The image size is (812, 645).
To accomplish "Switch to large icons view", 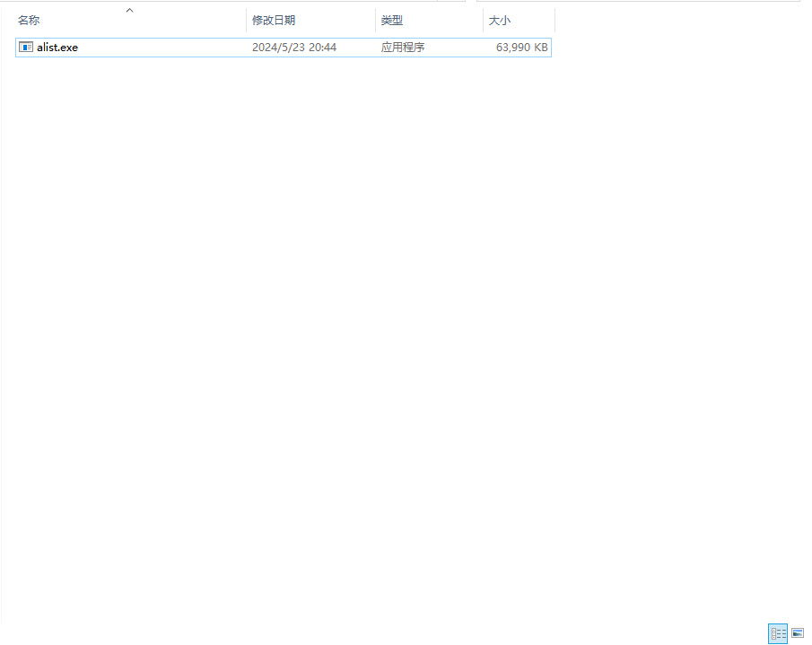I will click(x=798, y=633).
